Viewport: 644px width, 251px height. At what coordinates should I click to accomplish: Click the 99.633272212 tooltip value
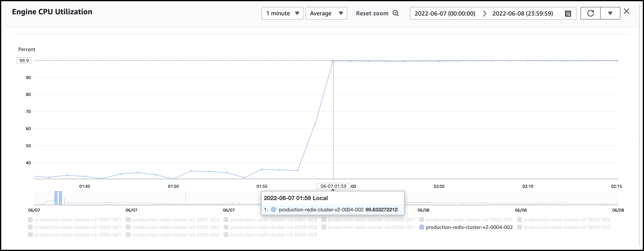382,210
